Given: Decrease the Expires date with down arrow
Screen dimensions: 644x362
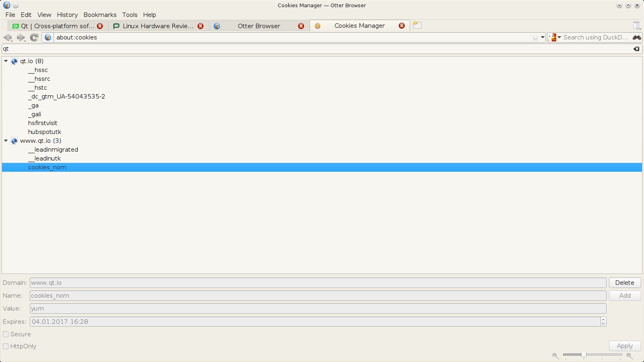Looking at the screenshot, I should pos(603,324).
